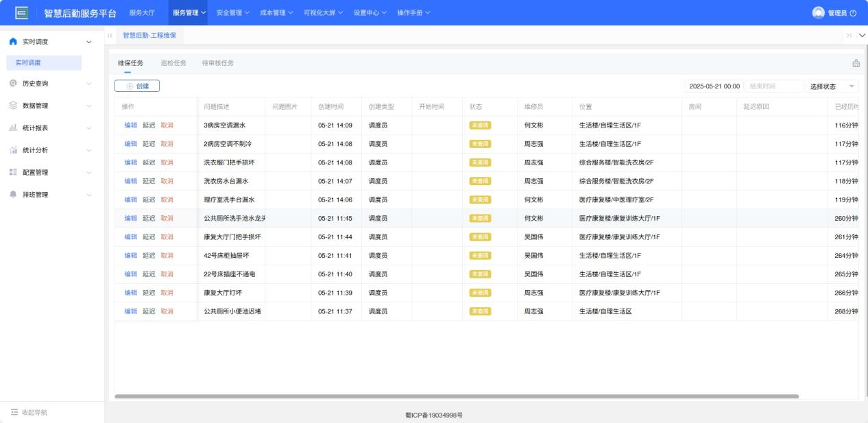Click 未查阅 status tag in 3病房空调漏水 row

point(480,125)
